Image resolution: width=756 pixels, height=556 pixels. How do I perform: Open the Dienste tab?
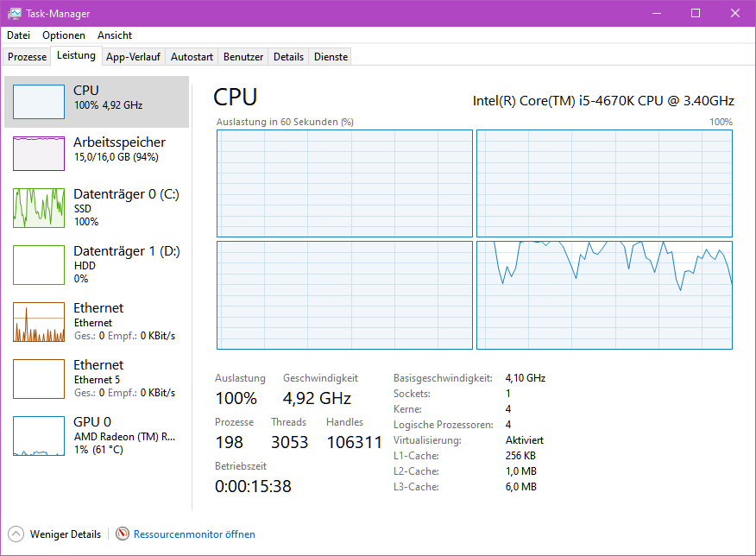pos(331,57)
